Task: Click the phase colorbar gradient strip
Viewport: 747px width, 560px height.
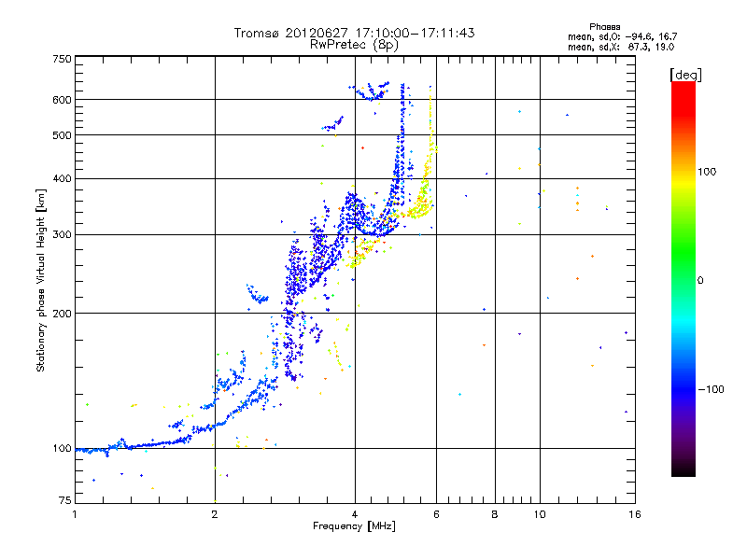Action: [684, 279]
